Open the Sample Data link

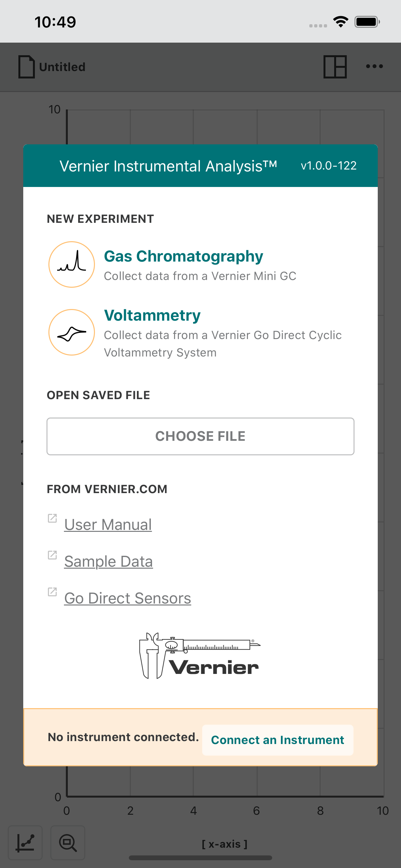pyautogui.click(x=108, y=561)
